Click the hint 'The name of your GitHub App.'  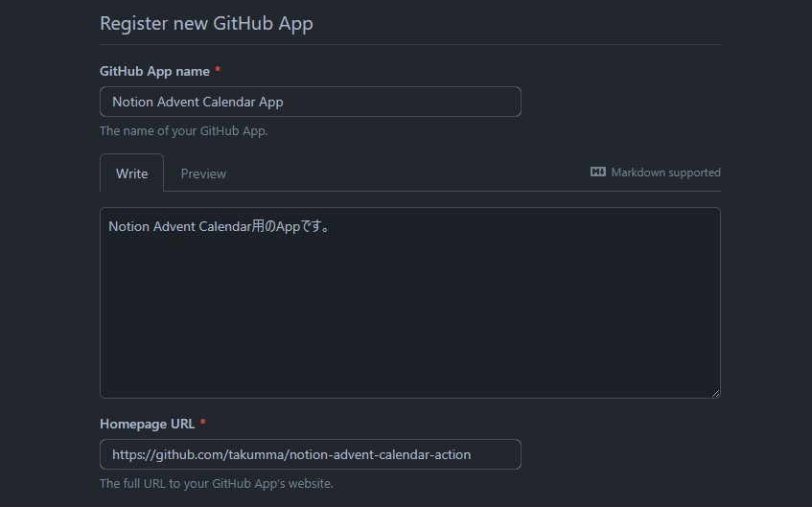tap(183, 130)
